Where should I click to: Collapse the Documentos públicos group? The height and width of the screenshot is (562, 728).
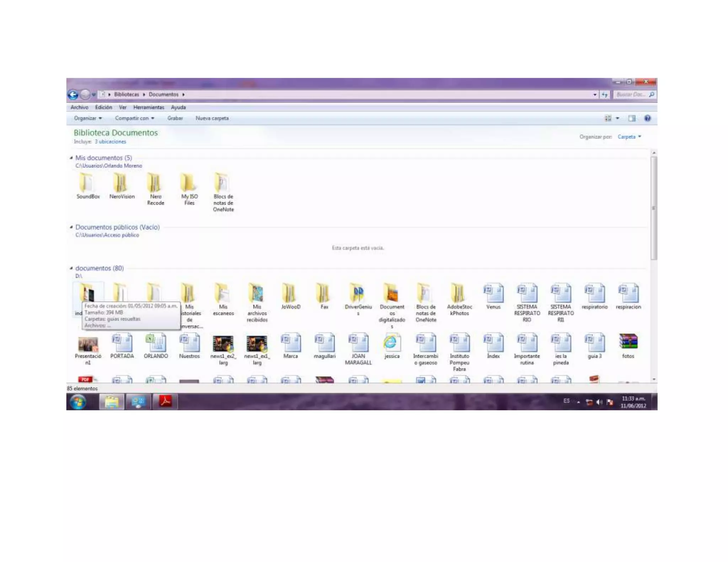71,227
